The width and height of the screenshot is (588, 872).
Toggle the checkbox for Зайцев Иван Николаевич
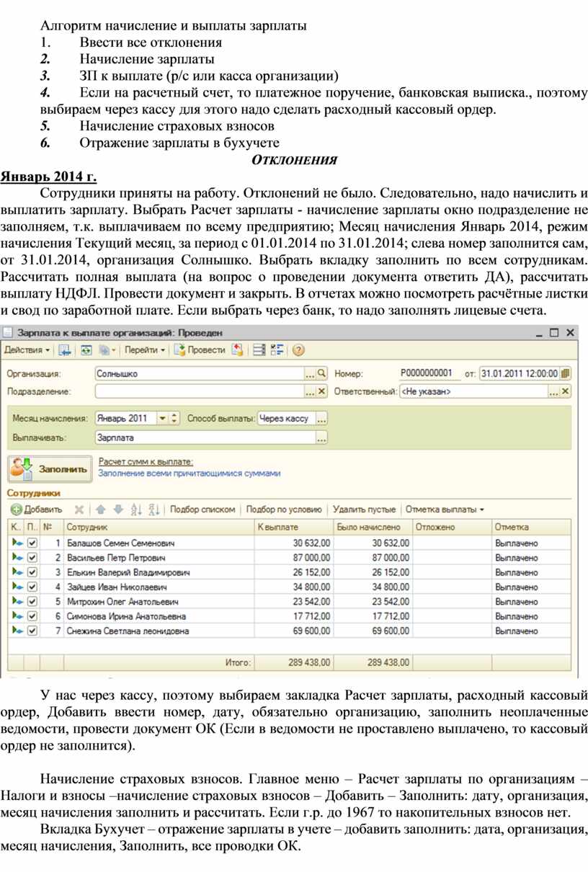pyautogui.click(x=32, y=587)
